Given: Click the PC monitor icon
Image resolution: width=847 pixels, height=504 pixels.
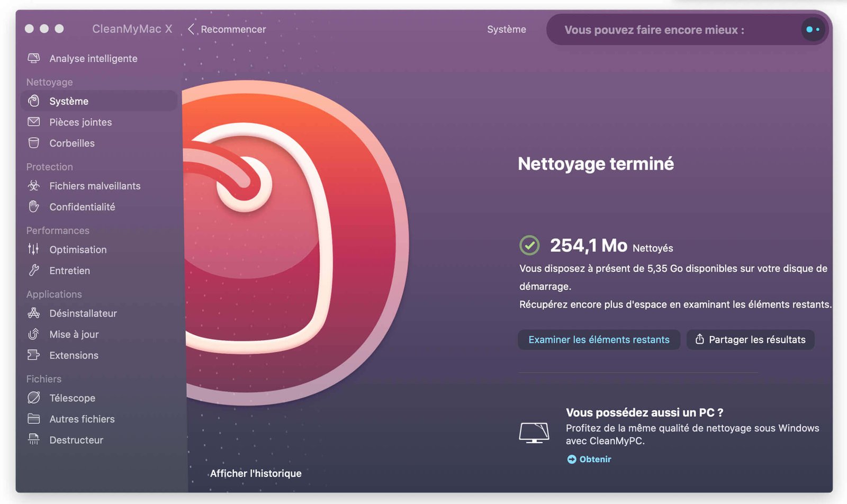Looking at the screenshot, I should 534,433.
